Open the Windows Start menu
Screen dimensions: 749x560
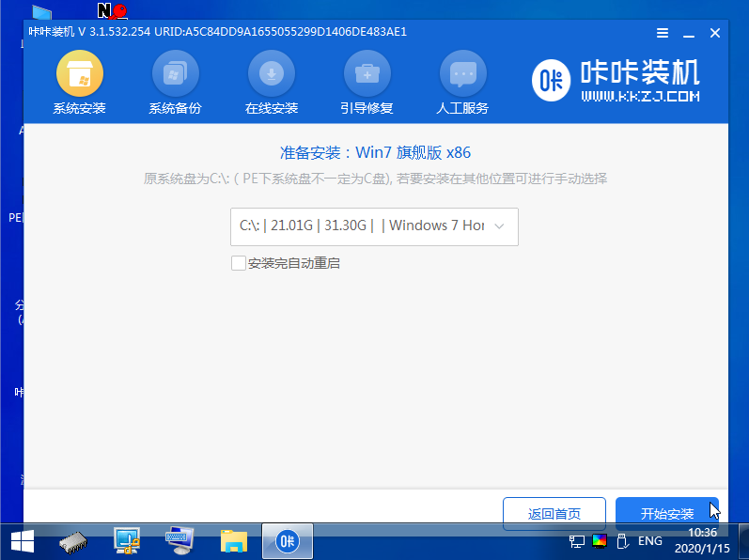[x=23, y=541]
